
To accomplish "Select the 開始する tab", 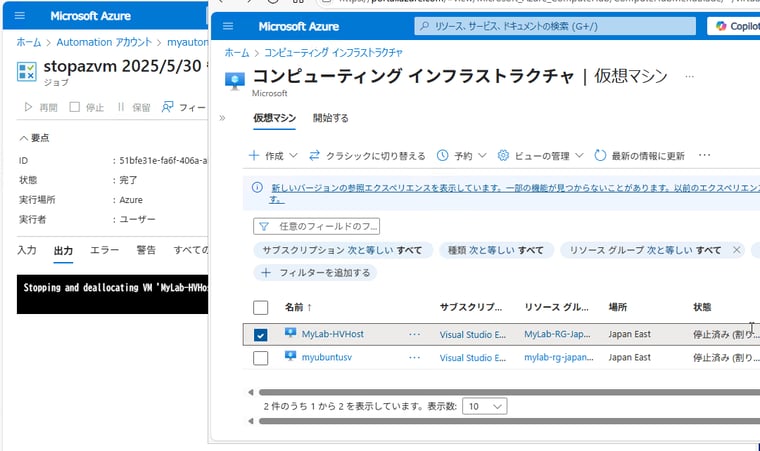I will [x=331, y=118].
